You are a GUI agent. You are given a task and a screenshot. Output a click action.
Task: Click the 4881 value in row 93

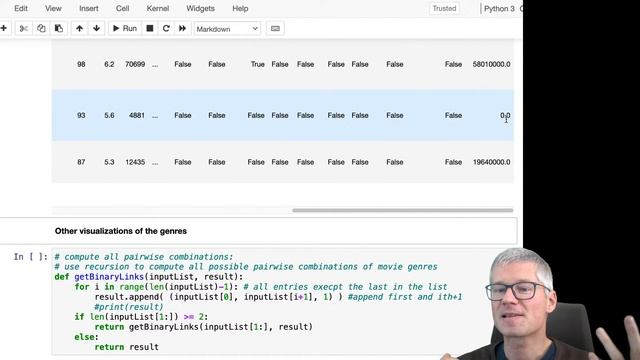[137, 116]
